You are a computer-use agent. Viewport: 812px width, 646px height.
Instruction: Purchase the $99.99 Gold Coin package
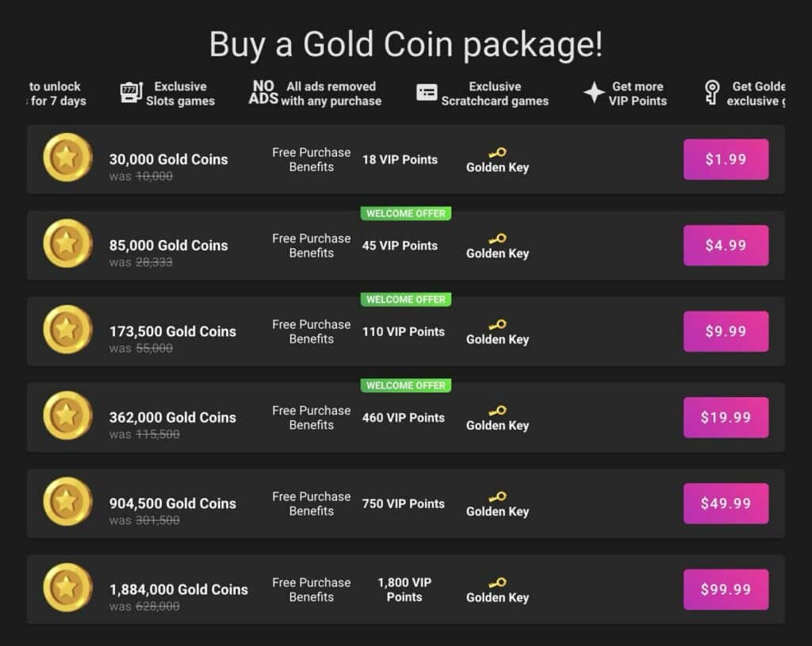point(726,589)
